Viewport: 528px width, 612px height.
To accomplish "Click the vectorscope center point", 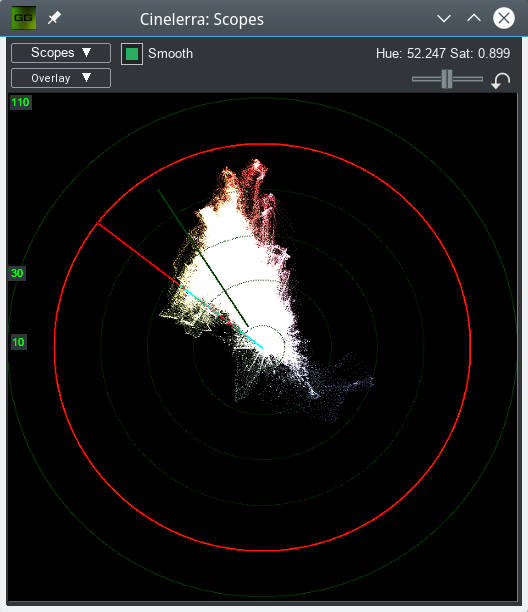I will [263, 347].
